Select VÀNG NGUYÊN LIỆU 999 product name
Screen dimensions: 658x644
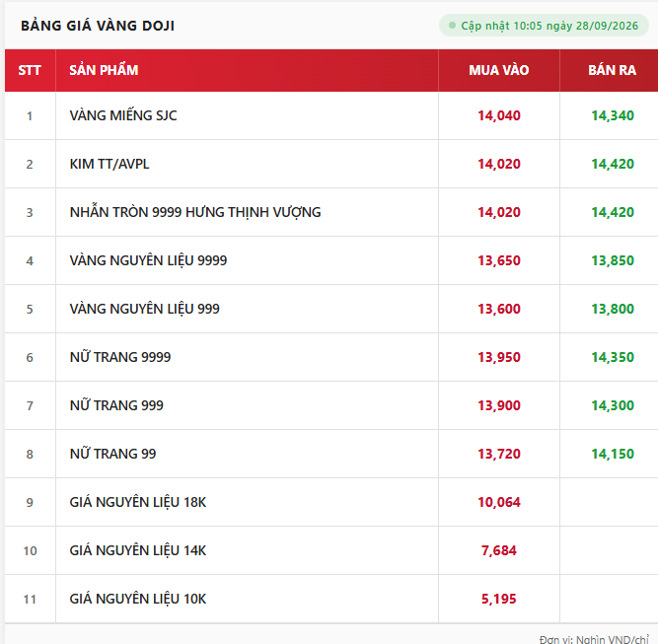coord(144,309)
